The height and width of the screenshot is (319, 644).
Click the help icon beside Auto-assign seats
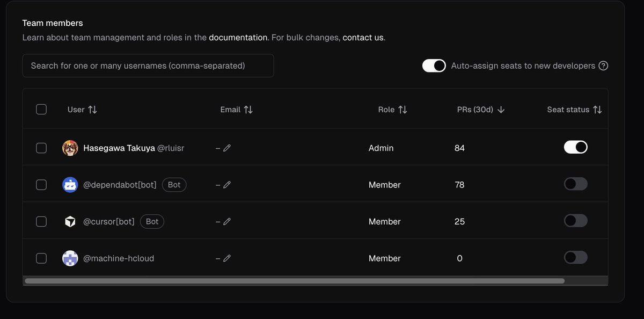tap(603, 66)
